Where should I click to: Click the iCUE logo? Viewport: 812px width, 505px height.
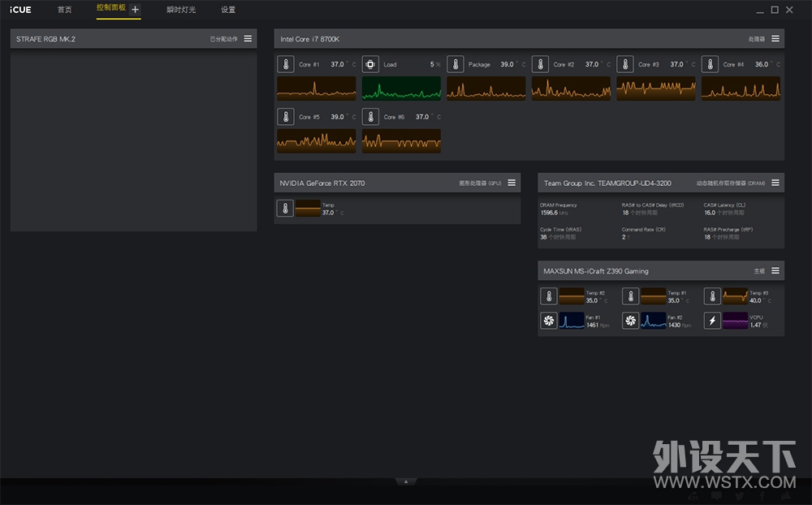click(x=20, y=10)
